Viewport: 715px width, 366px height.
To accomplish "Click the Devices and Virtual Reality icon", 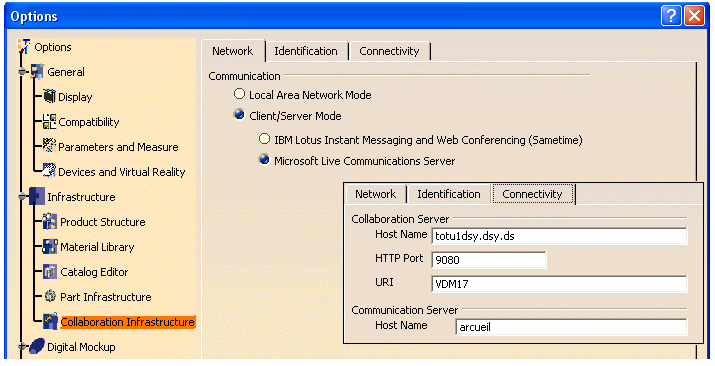I will [x=49, y=171].
